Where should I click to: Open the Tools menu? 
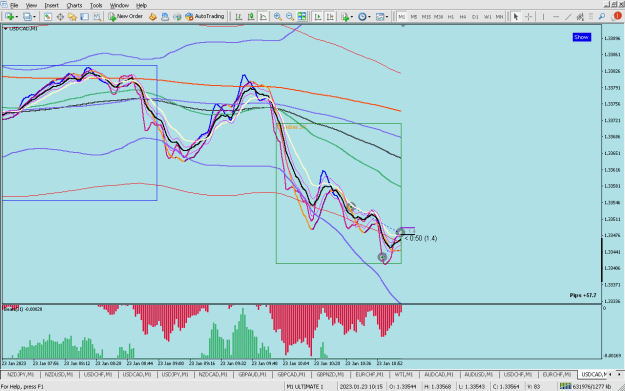pos(96,5)
